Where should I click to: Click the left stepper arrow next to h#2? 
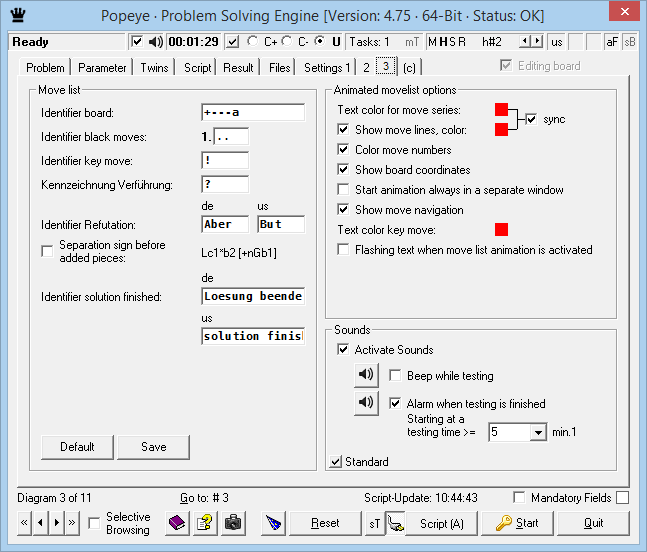click(524, 41)
